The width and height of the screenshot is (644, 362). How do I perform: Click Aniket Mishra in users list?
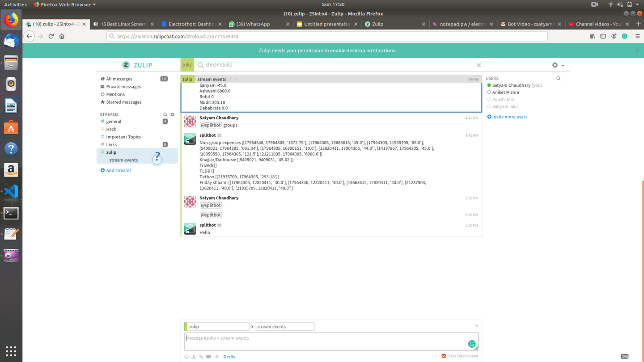point(505,93)
